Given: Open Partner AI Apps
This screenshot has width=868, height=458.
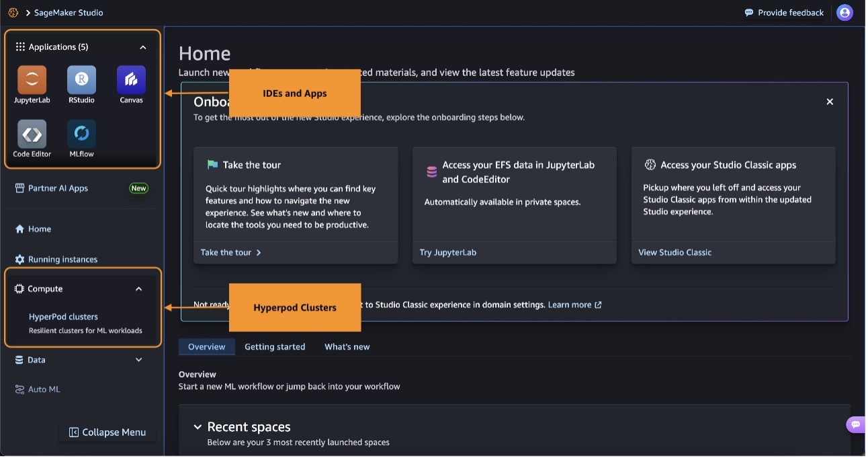Looking at the screenshot, I should (x=52, y=188).
